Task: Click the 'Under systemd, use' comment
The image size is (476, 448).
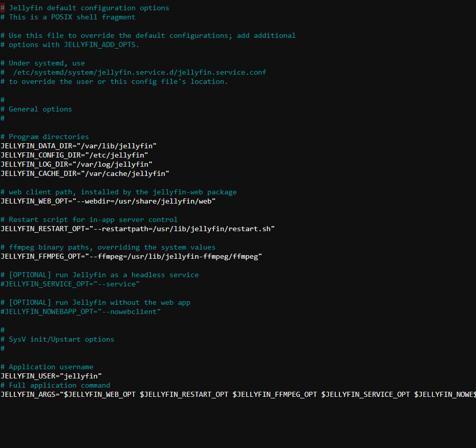Action: [x=43, y=63]
